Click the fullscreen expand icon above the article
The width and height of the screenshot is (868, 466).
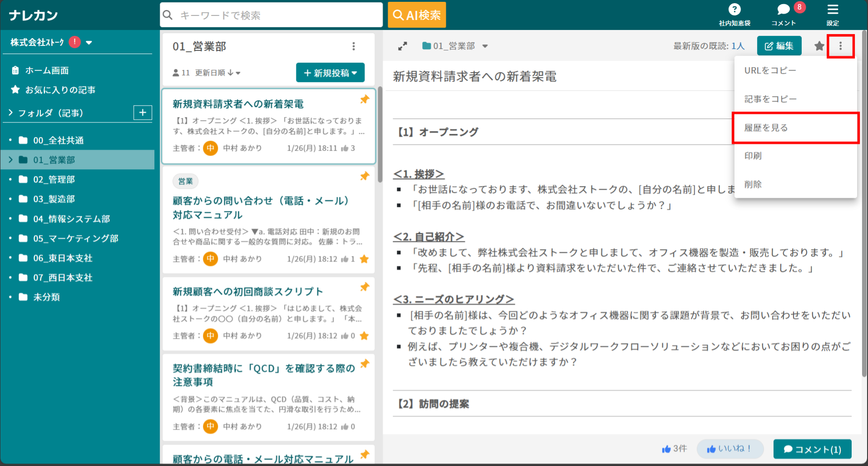tap(401, 46)
